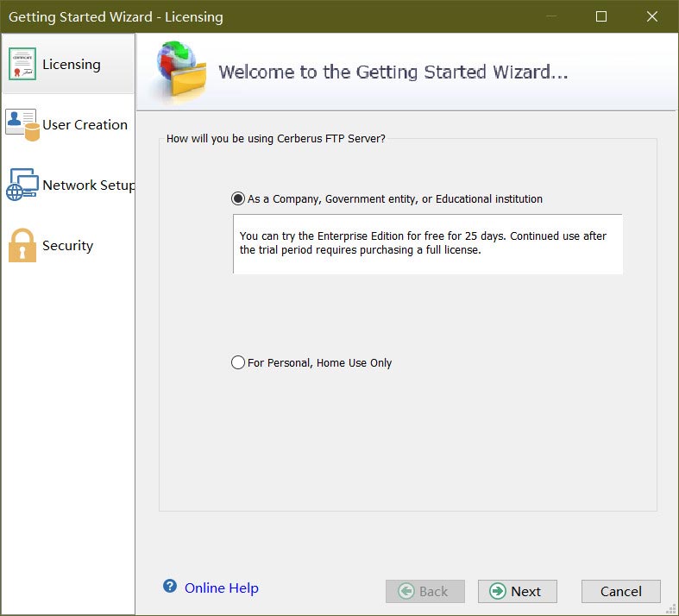The image size is (679, 616).
Task: Click the blue question mark help icon
Action: click(170, 586)
